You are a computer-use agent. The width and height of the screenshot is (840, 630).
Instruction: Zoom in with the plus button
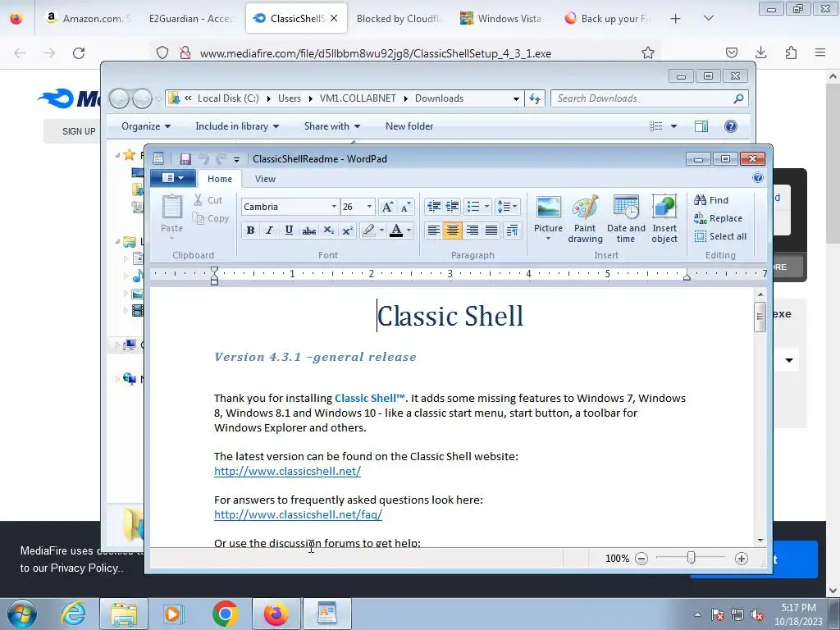coord(742,559)
